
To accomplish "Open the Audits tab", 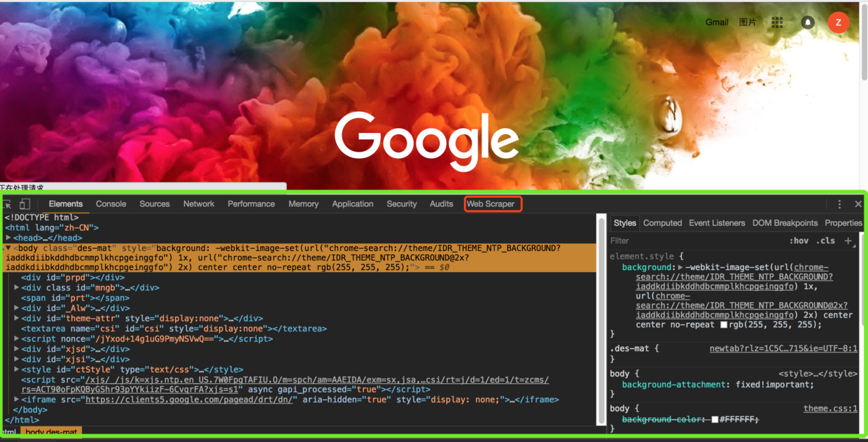I will click(x=442, y=204).
